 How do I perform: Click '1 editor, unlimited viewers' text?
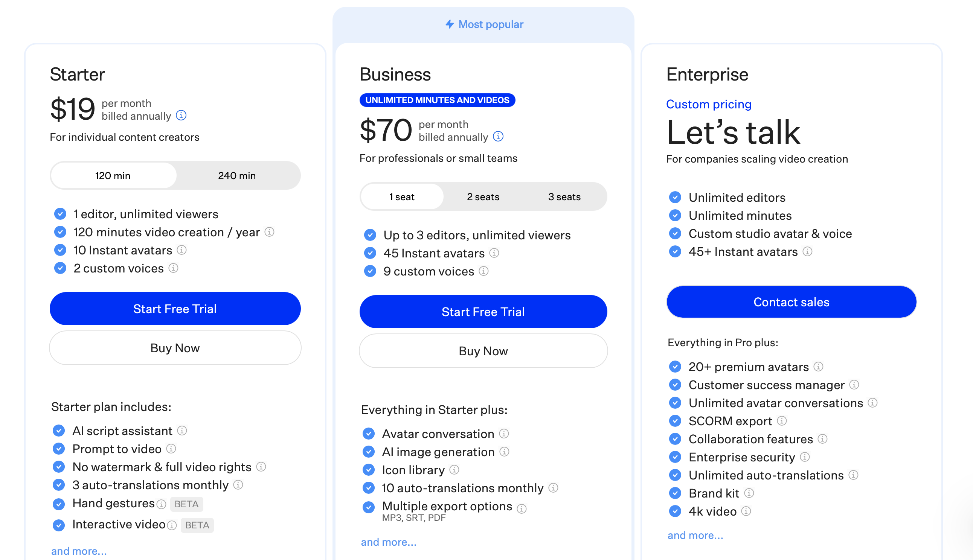tap(146, 214)
